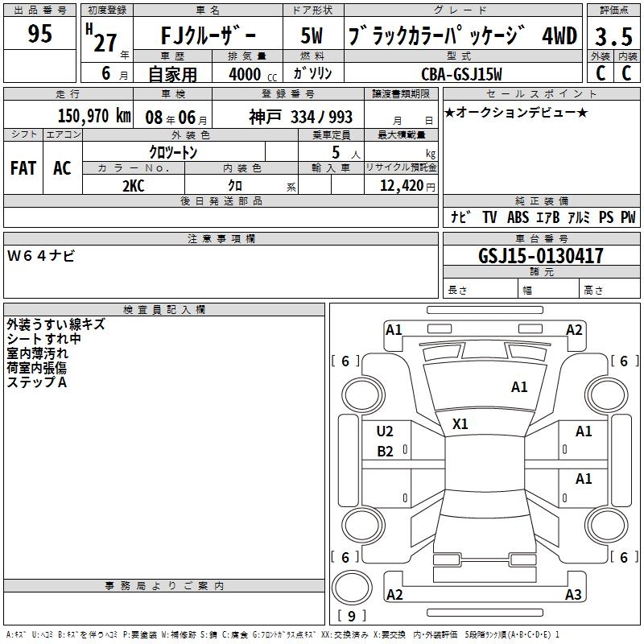
Task: Select the 長さ length field
Action: [x=481, y=290]
